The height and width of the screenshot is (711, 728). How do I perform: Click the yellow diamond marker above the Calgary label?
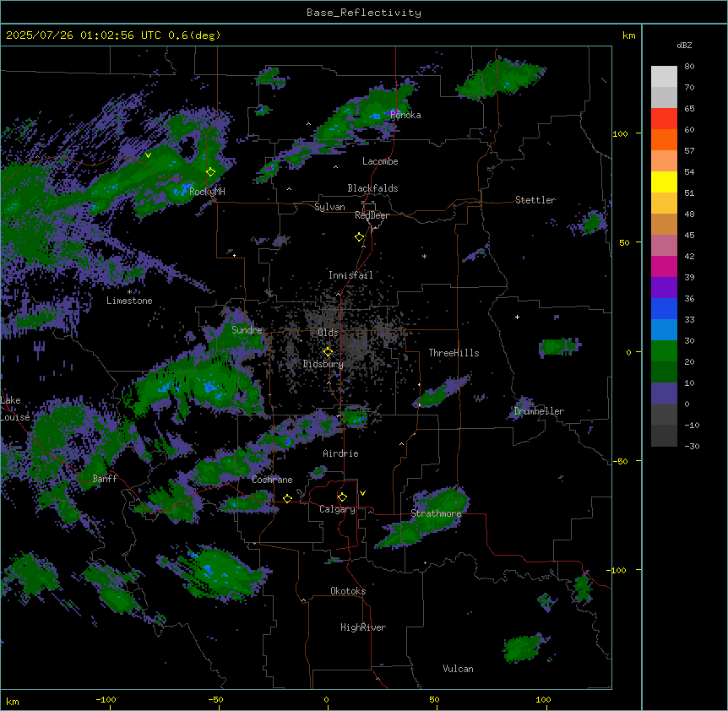click(342, 497)
